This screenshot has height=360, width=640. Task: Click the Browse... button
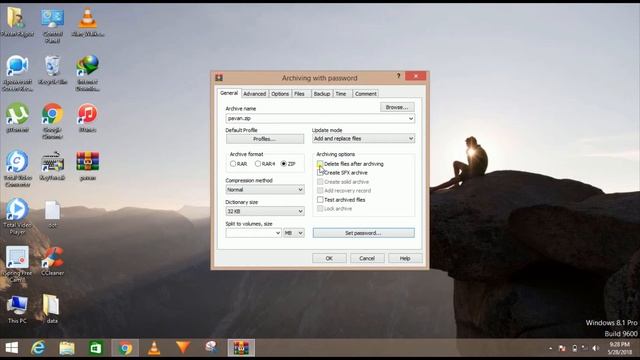coord(397,107)
